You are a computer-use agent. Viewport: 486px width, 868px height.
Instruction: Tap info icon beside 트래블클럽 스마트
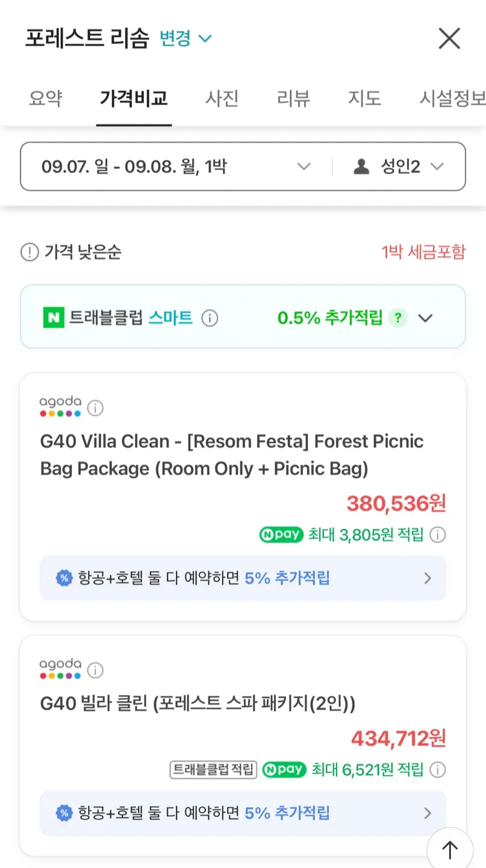[210, 318]
